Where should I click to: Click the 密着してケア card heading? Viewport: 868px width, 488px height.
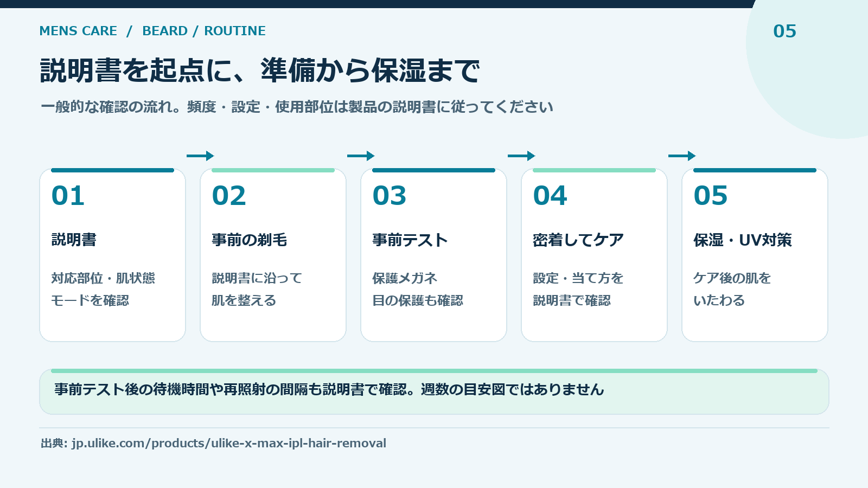[578, 240]
